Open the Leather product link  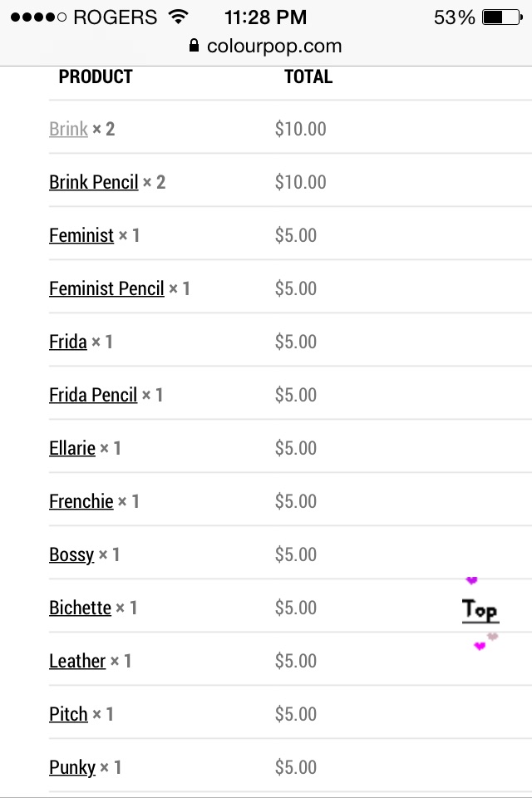pyautogui.click(x=76, y=661)
